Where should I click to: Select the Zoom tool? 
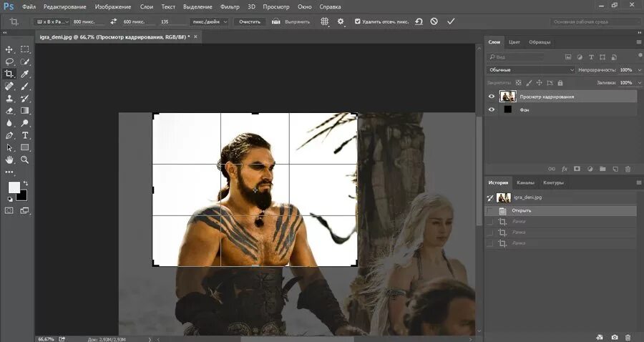pyautogui.click(x=25, y=160)
